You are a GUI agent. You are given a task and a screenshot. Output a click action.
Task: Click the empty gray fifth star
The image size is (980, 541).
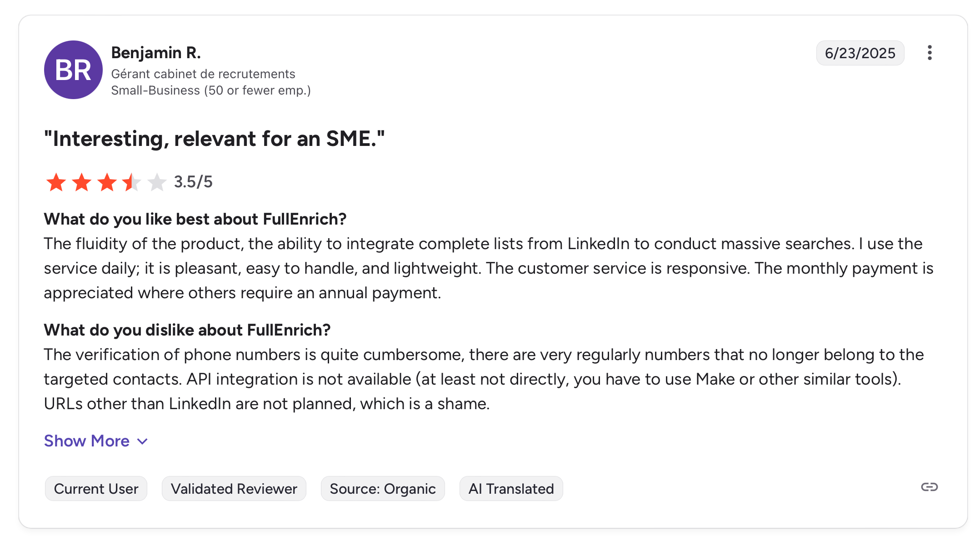(157, 182)
